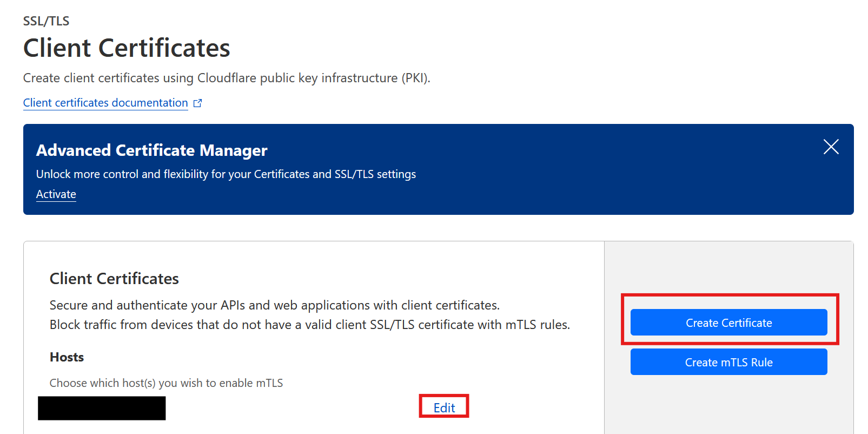Select the redacted host entry
The height and width of the screenshot is (434, 868).
(x=102, y=408)
